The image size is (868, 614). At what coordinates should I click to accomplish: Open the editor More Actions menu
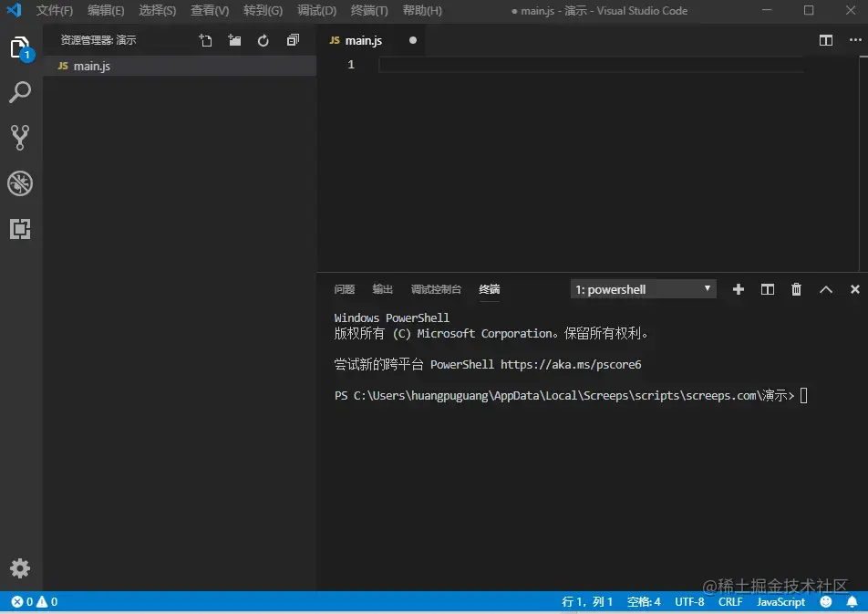pos(855,40)
